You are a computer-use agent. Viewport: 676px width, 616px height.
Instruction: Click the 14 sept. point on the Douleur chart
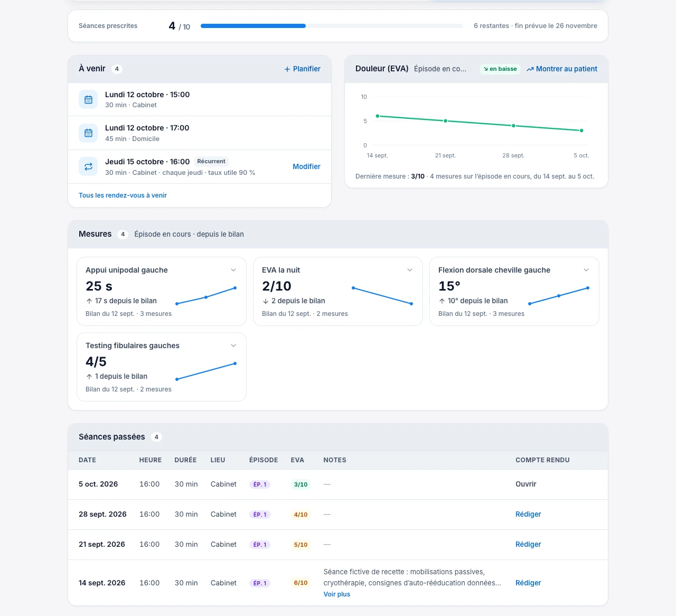click(378, 116)
